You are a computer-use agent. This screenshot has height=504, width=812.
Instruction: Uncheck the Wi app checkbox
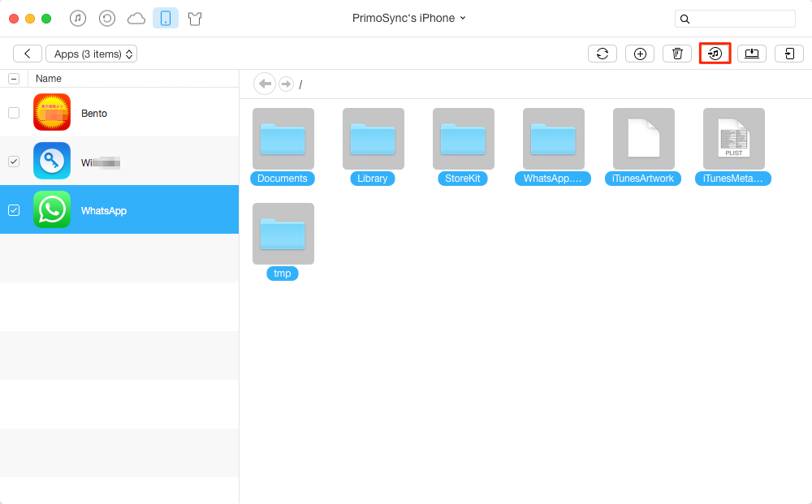click(14, 162)
